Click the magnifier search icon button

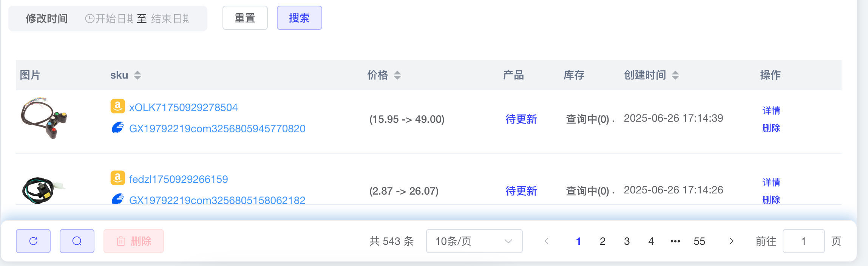click(77, 241)
